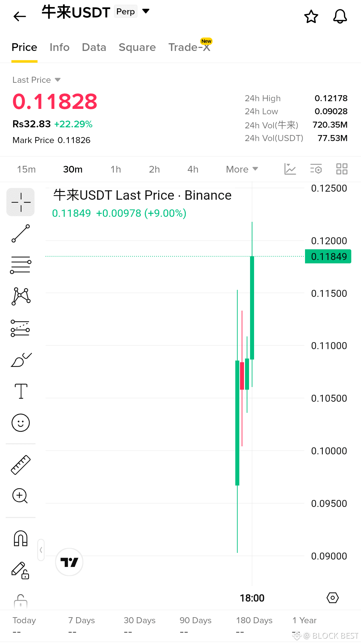361x644 pixels.
Task: Open the Data tab
Action: point(94,47)
